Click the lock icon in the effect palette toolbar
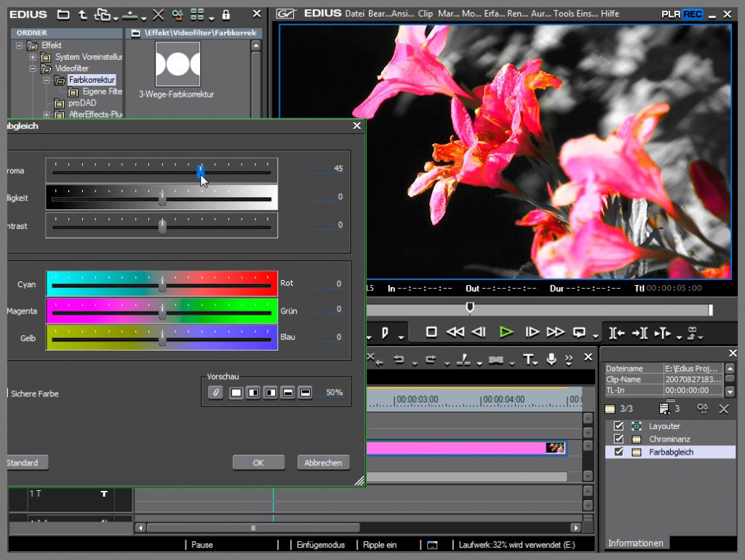745x560 pixels. (226, 15)
